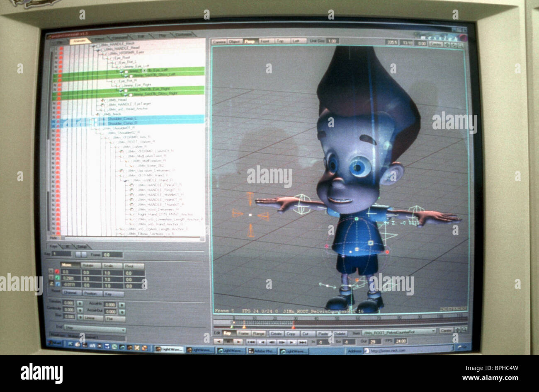Play animation forward

click(x=238, y=341)
